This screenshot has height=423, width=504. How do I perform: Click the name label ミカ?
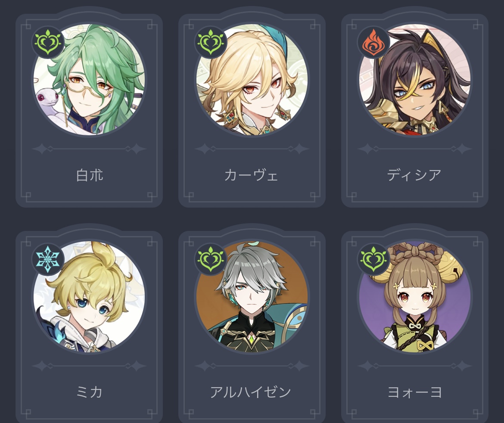[x=89, y=392]
